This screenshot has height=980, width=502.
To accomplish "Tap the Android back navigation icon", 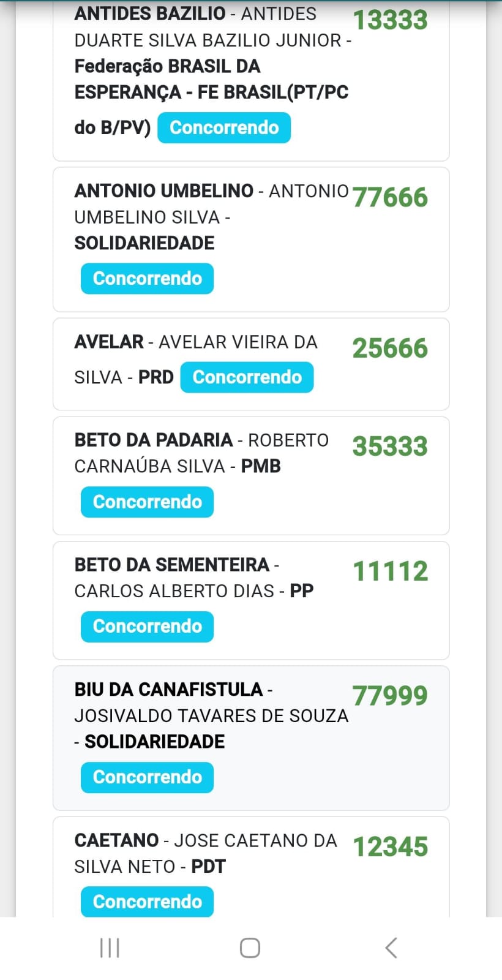I will tap(391, 948).
